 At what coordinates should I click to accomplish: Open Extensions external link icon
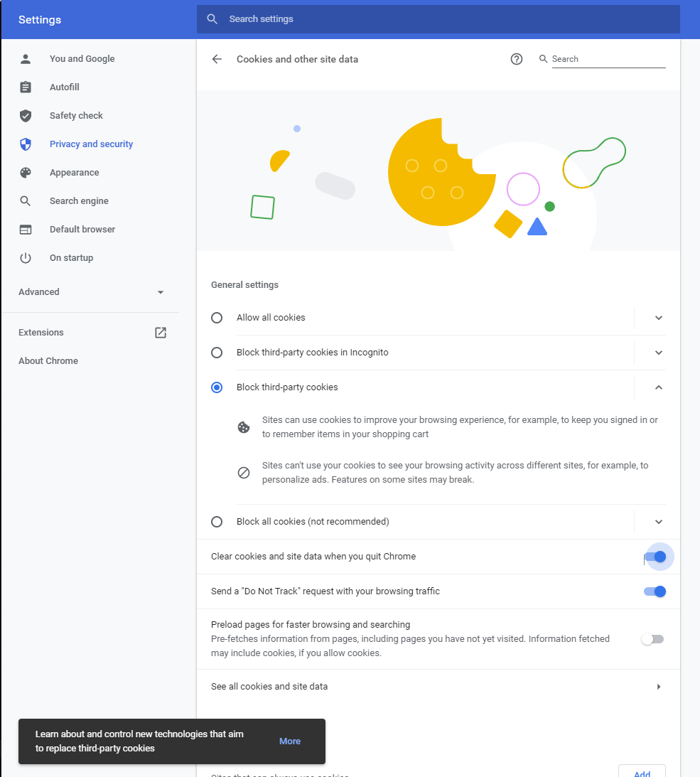coord(161,333)
